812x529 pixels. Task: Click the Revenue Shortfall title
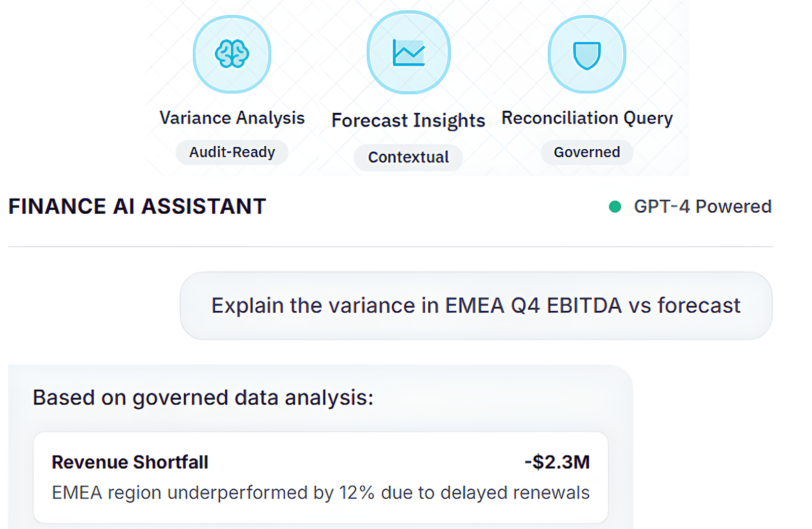click(130, 462)
